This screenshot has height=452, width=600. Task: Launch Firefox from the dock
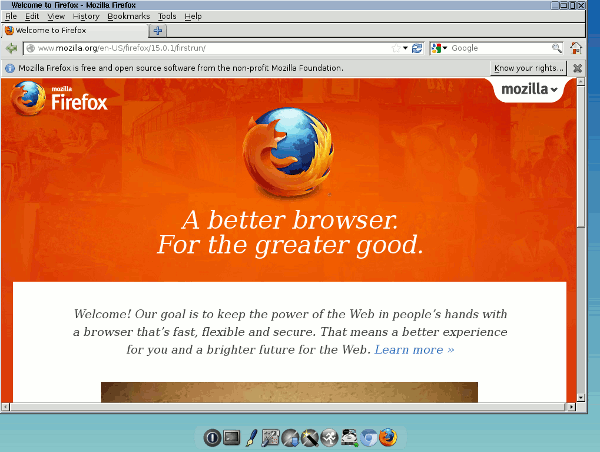(x=388, y=437)
